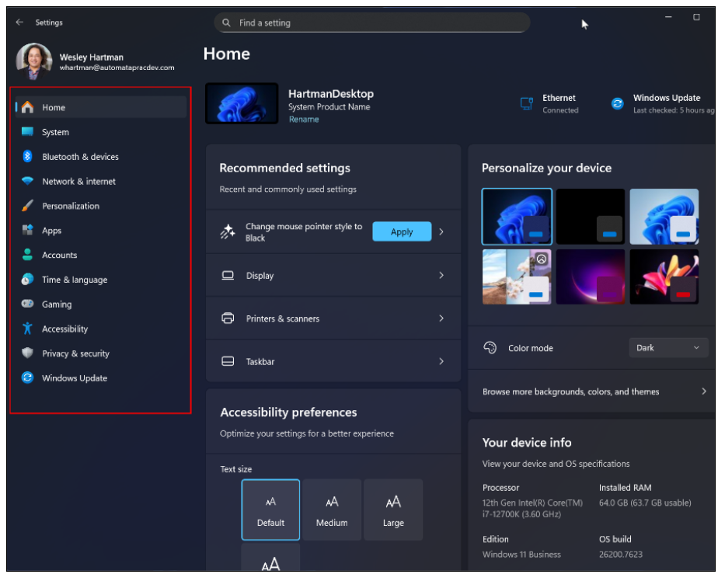Select Medium text size option
The image size is (718, 588).
332,510
